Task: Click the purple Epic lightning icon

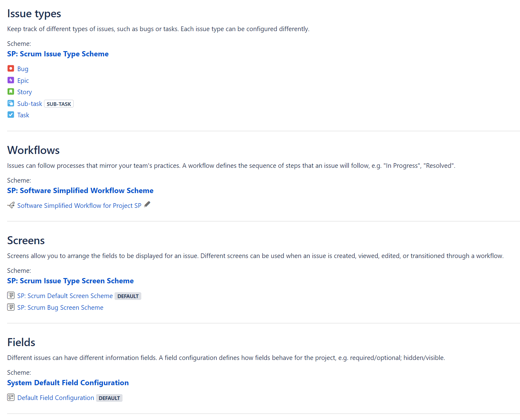Action: pyautogui.click(x=11, y=80)
